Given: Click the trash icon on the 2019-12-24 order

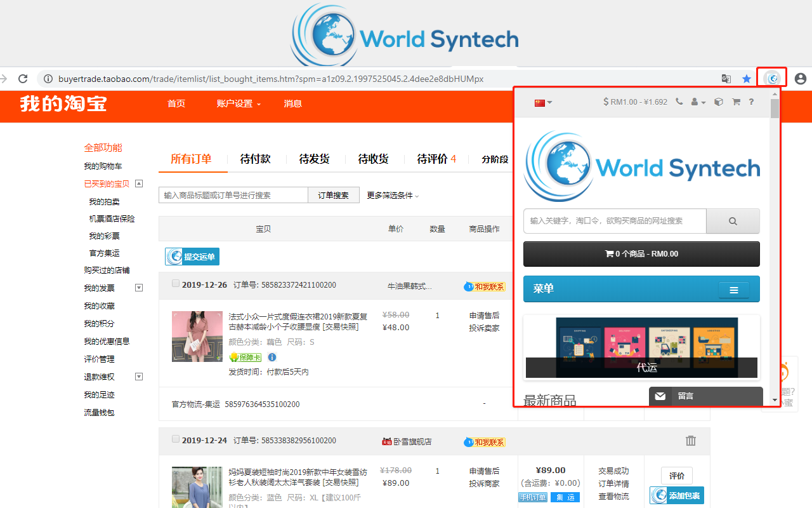Looking at the screenshot, I should [691, 441].
